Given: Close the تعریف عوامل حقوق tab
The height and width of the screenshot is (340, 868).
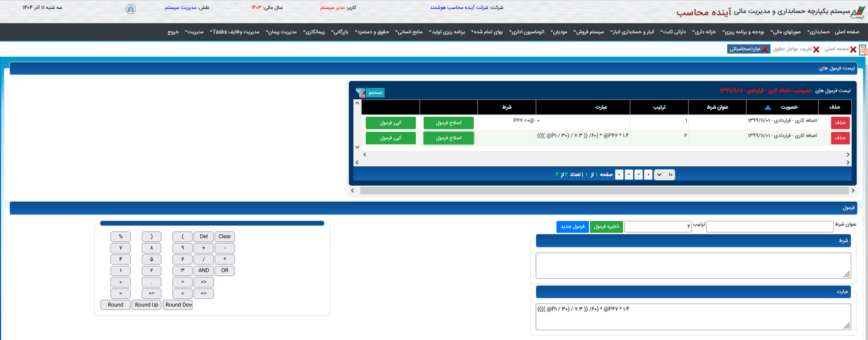Looking at the screenshot, I should pyautogui.click(x=816, y=50).
